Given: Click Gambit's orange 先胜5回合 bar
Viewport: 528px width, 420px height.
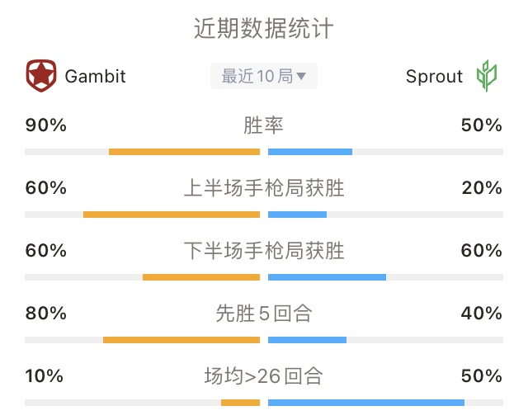Looking at the screenshot, I should point(181,340).
